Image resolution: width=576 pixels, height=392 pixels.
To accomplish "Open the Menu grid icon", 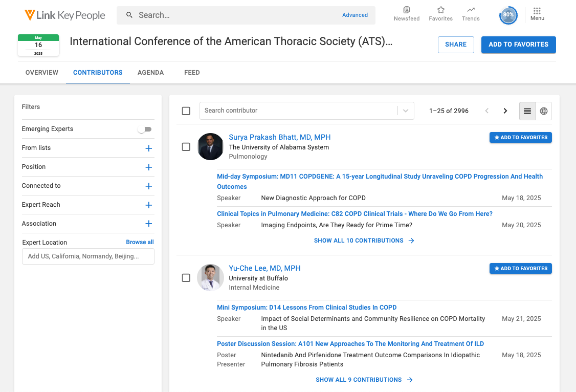I will (537, 12).
